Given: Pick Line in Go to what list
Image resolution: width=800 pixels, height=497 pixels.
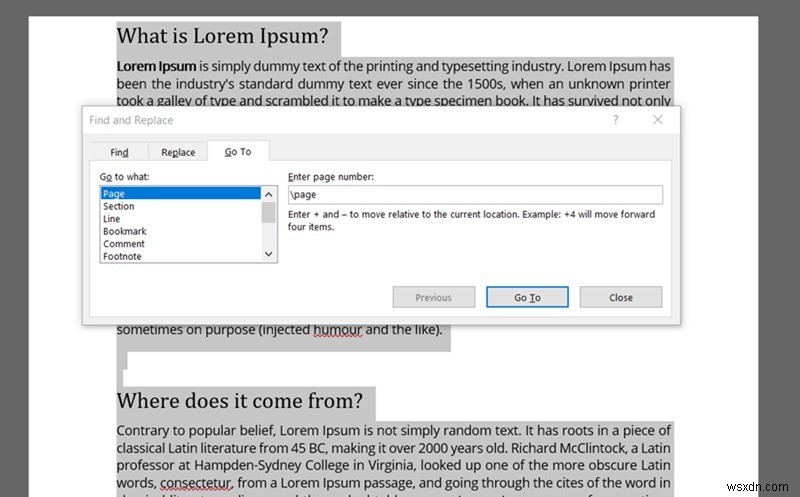Looking at the screenshot, I should 181,218.
